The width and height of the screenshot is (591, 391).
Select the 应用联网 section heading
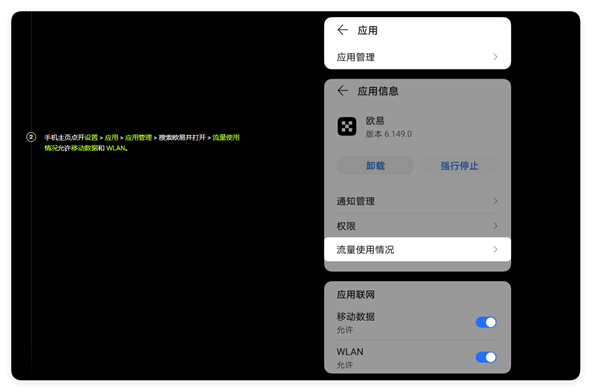(x=355, y=294)
